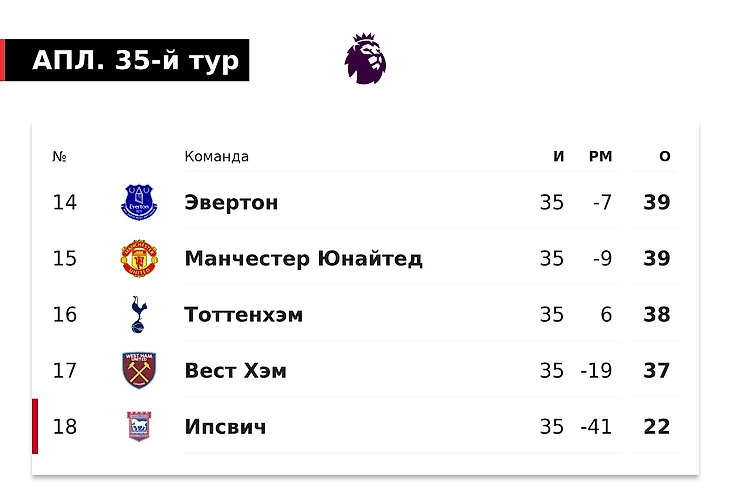Select the АПЛ. 35-й тур heading

pyautogui.click(x=136, y=61)
